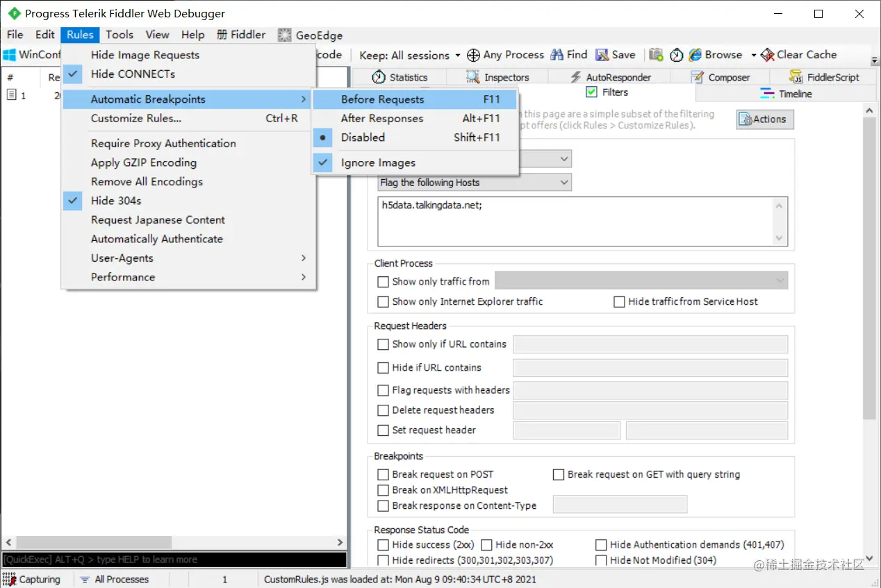
Task: Click the stopwatch timer toolbar icon
Action: point(676,55)
